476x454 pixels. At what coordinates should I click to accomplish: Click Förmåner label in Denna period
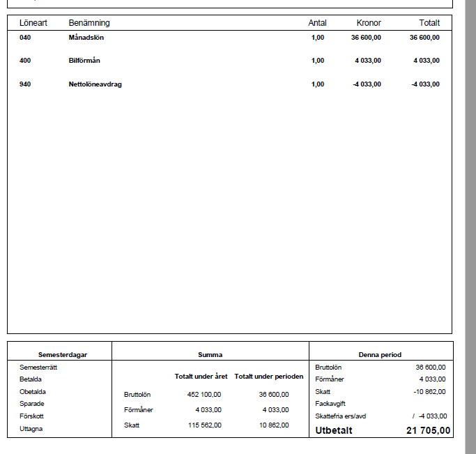[x=330, y=379]
